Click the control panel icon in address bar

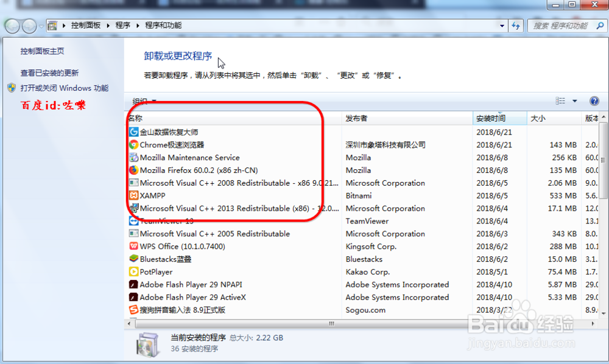pos(52,26)
